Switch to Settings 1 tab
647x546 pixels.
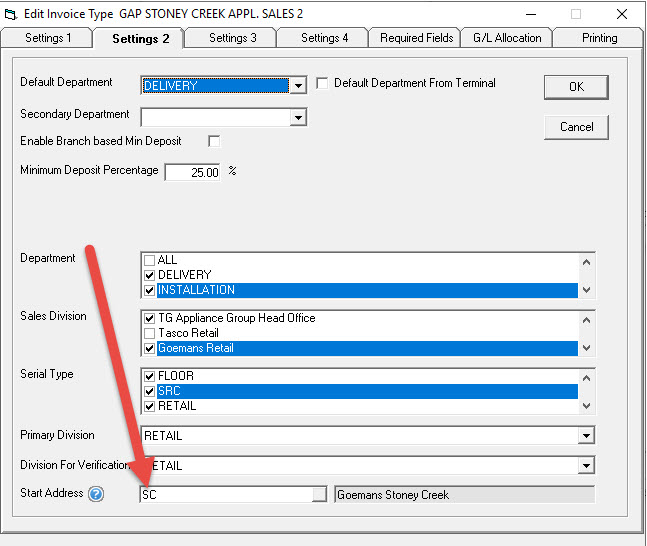(x=48, y=38)
